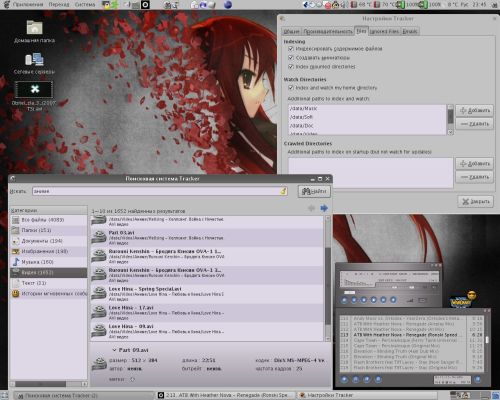This screenshot has height=400, width=500.
Task: Select playlist row Cape Town (Original Mix)
Action: pos(411,346)
